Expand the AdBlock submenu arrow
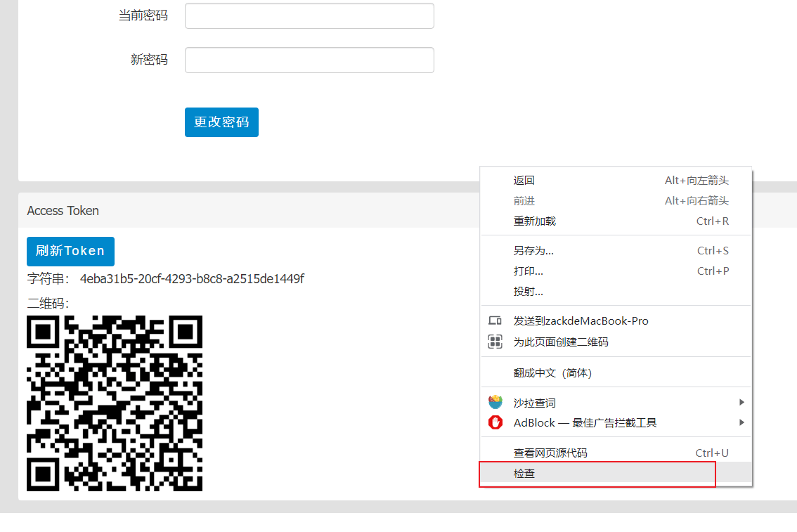 [x=741, y=423]
